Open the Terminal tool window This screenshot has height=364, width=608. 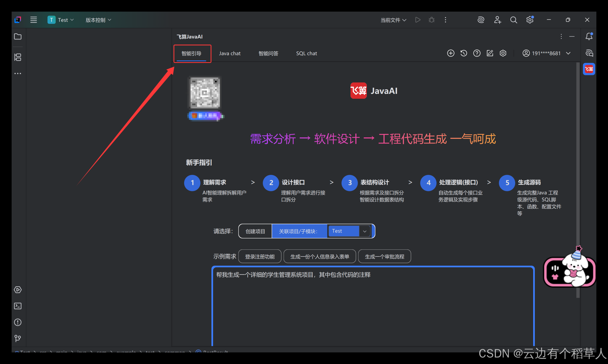click(18, 306)
